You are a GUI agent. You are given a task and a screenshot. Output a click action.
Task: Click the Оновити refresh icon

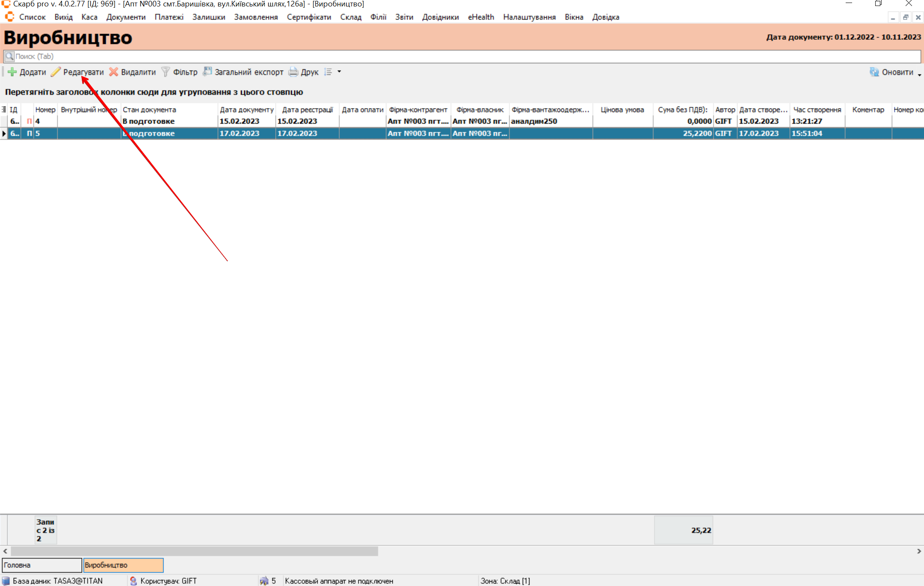(x=874, y=72)
